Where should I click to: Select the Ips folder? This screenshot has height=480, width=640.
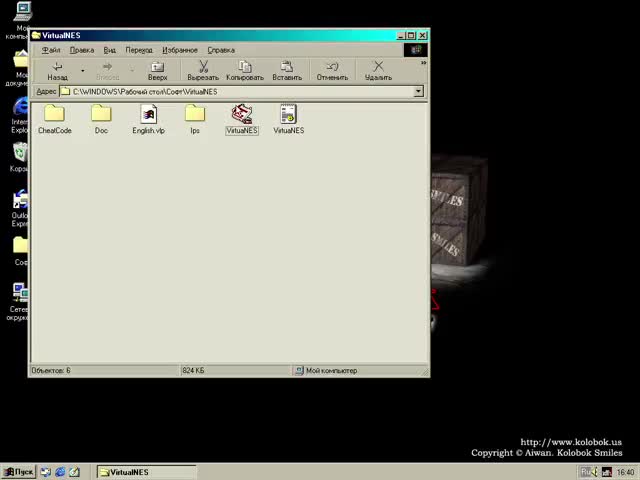tap(195, 115)
